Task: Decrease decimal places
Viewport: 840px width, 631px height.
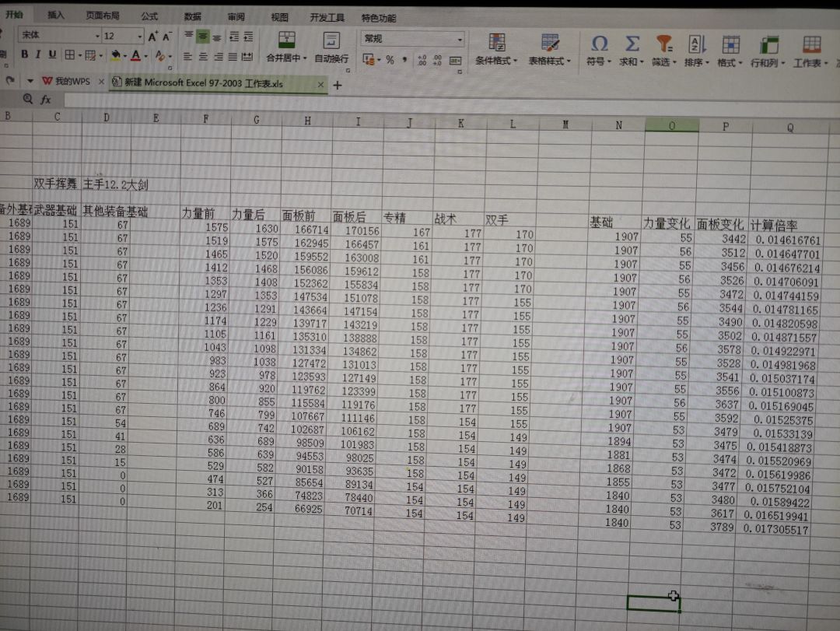Action: coord(438,60)
